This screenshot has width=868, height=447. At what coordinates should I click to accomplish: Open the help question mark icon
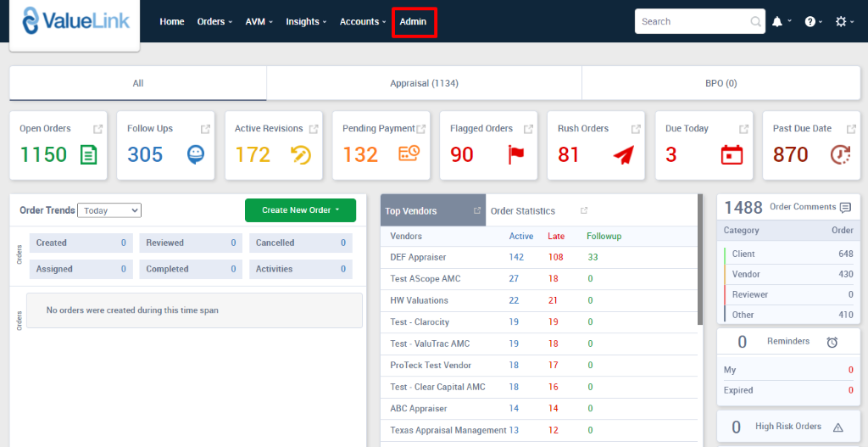810,22
